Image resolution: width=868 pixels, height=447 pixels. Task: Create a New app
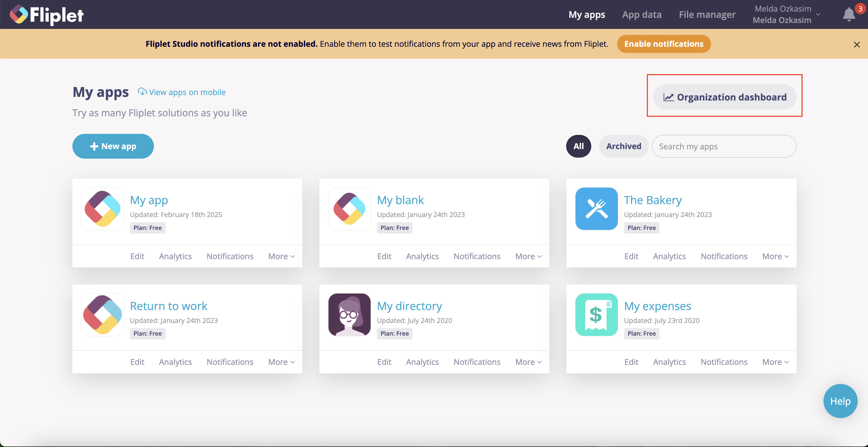[x=113, y=146]
